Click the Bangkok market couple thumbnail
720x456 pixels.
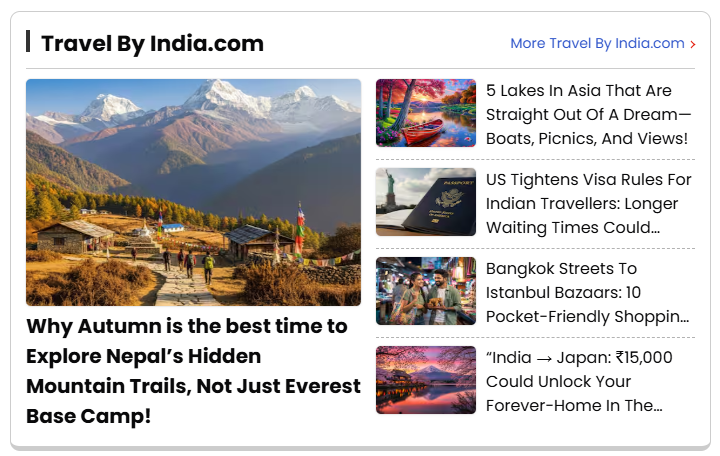pos(426,291)
